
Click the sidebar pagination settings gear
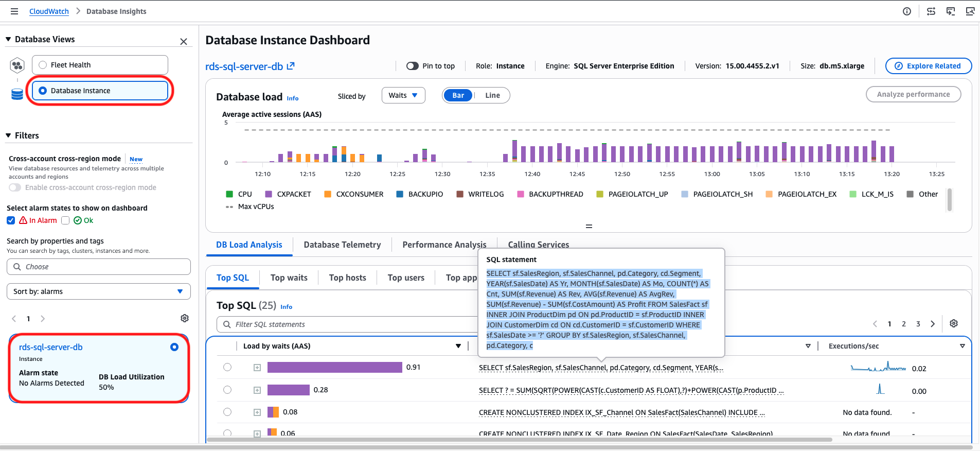tap(185, 318)
